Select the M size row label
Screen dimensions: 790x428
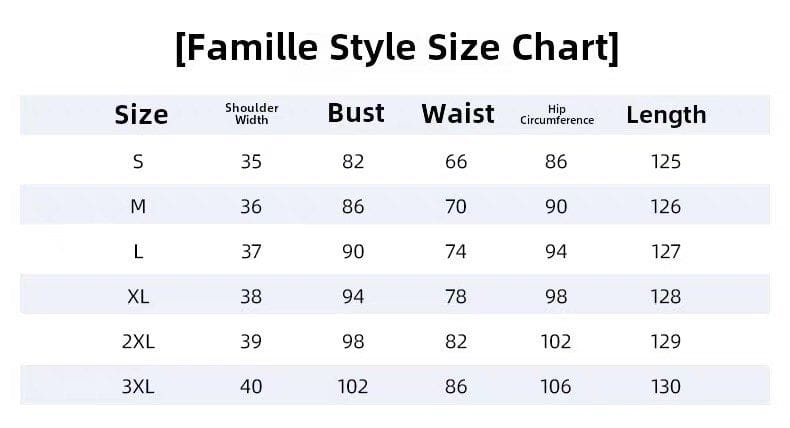(138, 207)
